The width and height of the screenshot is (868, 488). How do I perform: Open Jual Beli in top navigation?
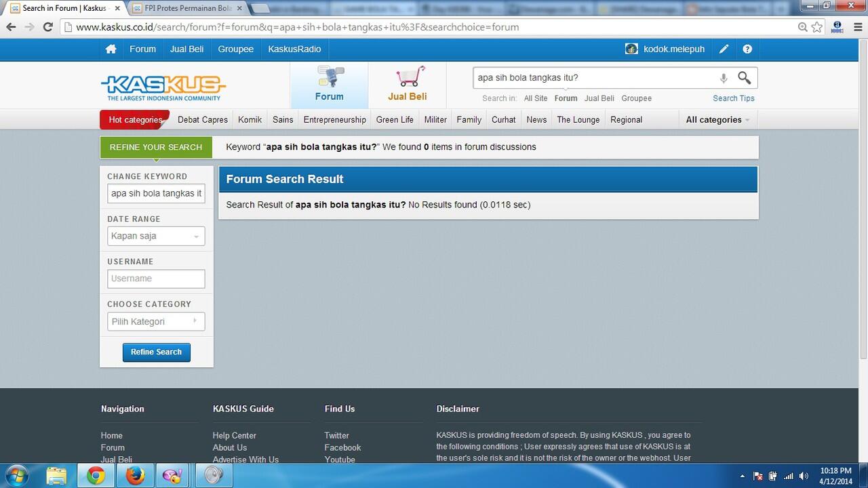(x=186, y=49)
